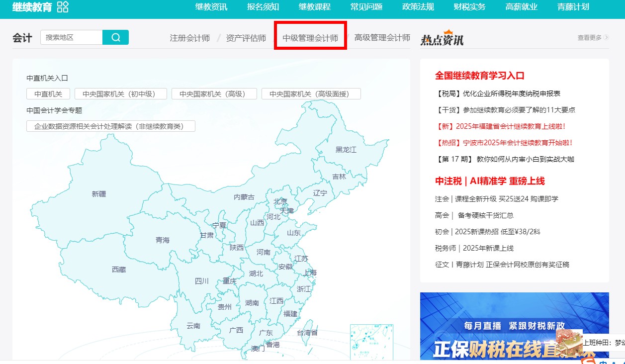The image size is (625, 364).
Task: Switch to the 高级管理会计师 tab
Action: click(x=383, y=37)
